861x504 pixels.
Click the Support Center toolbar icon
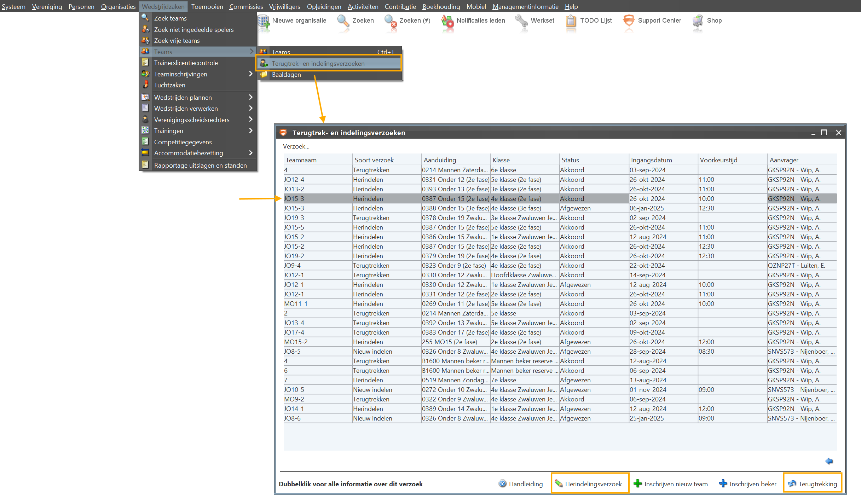click(628, 21)
